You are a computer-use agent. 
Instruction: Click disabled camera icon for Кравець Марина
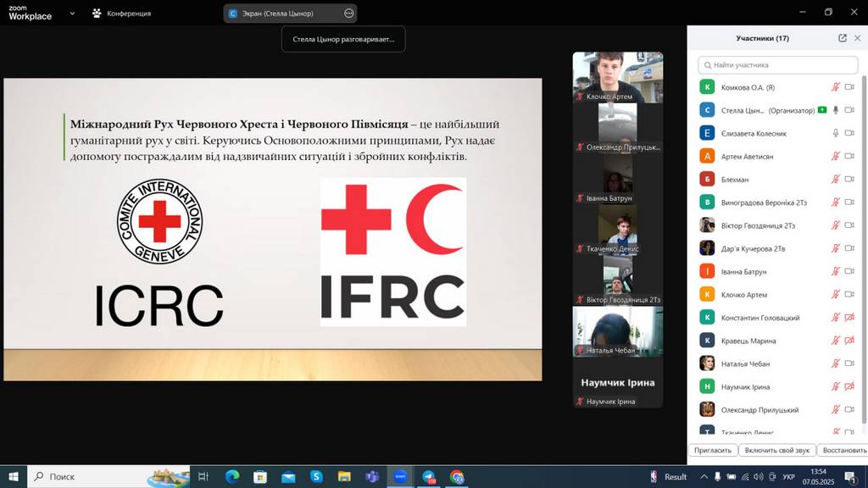click(849, 341)
